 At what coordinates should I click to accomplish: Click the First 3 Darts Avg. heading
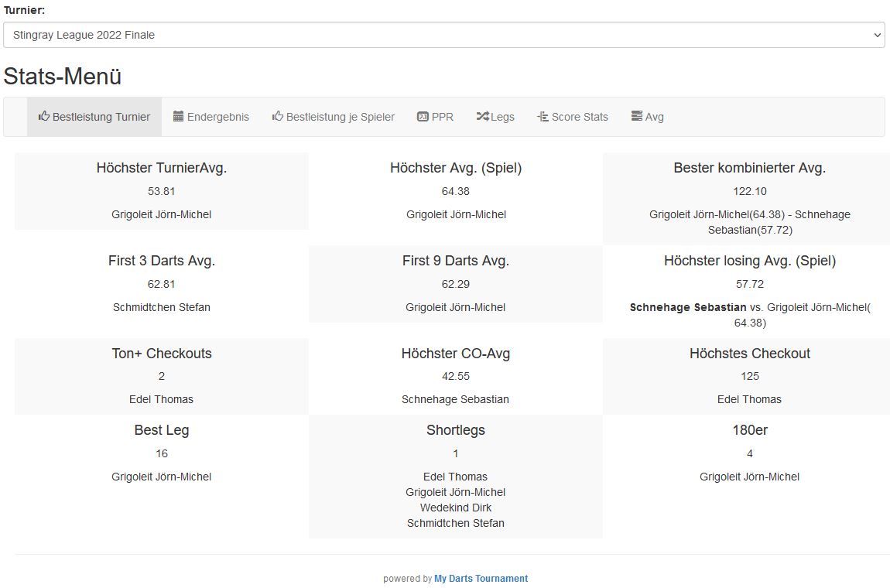[x=161, y=261]
